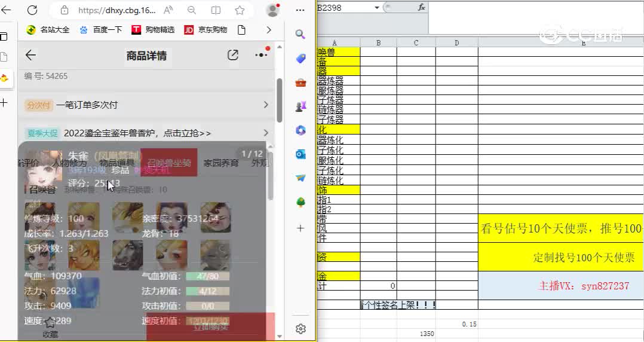Switch to the 物品道具 tab
The height and width of the screenshot is (342, 644).
[x=117, y=163]
